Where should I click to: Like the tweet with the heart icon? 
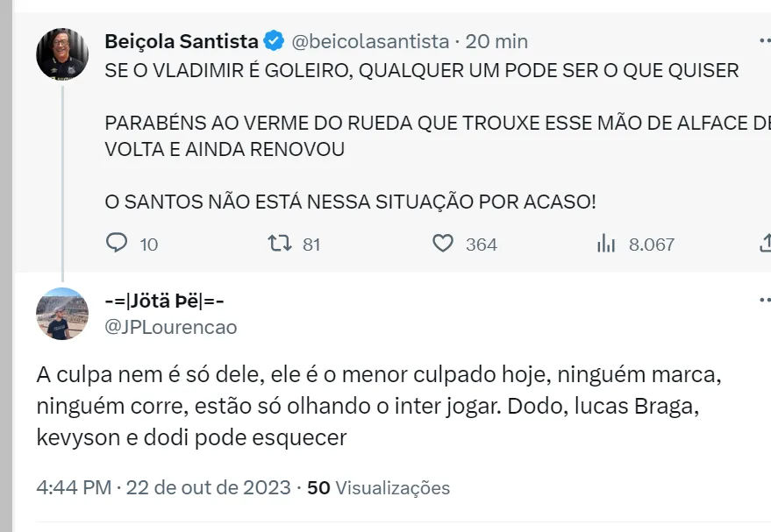coord(444,244)
